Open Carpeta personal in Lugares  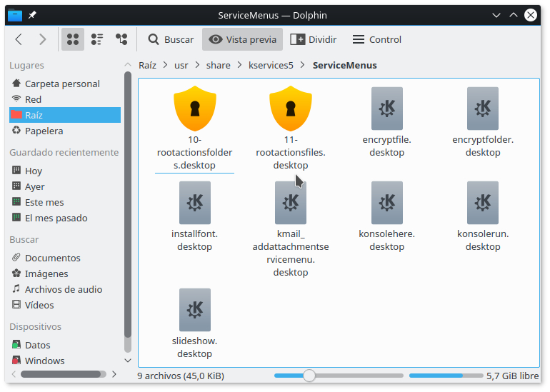pos(65,84)
